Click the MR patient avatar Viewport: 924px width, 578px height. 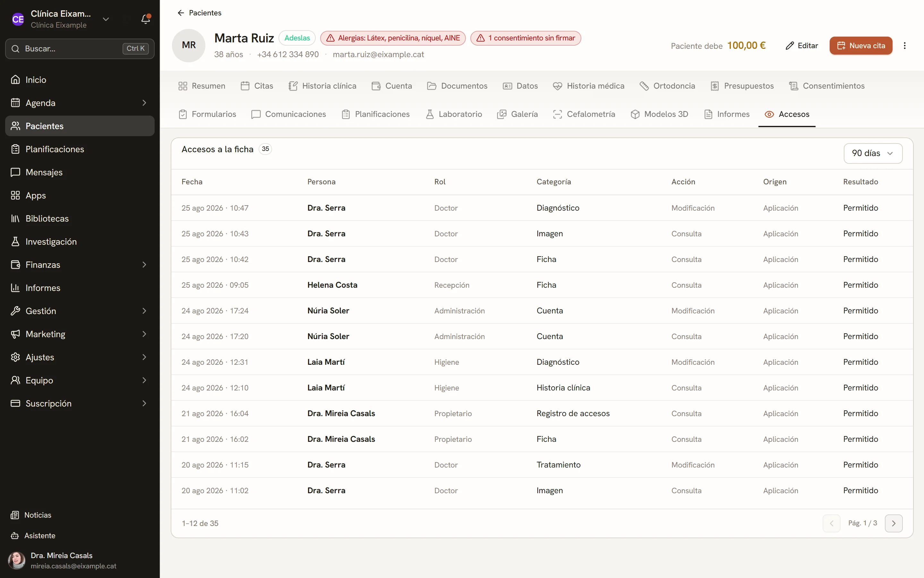189,45
